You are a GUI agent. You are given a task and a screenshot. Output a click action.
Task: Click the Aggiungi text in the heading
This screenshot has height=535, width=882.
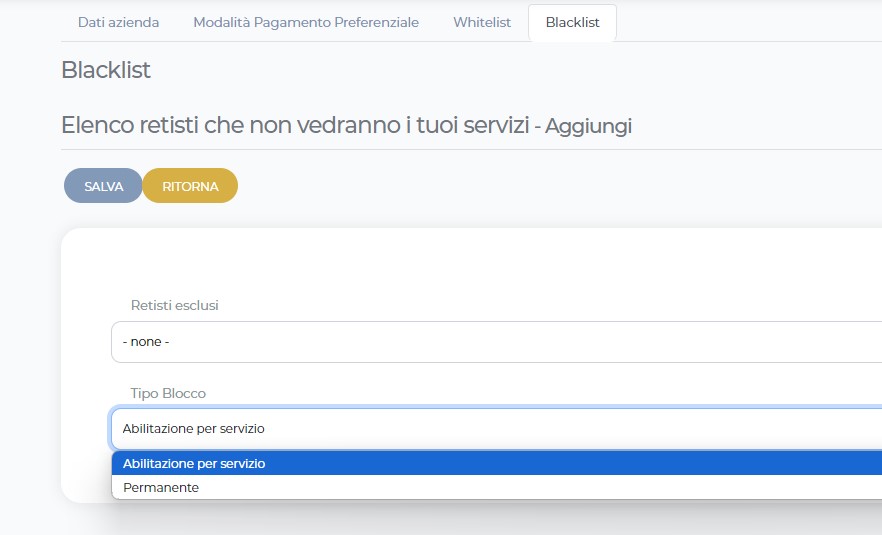click(588, 126)
